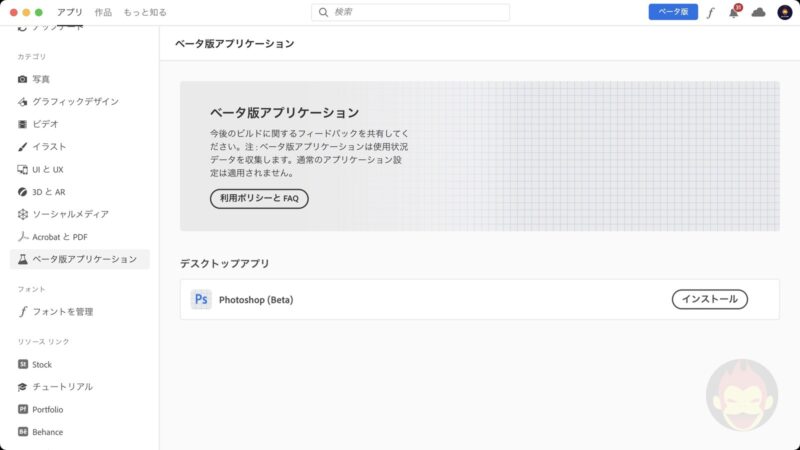Click インストール for Photoshop (Beta)
This screenshot has height=450, width=800.
[710, 299]
